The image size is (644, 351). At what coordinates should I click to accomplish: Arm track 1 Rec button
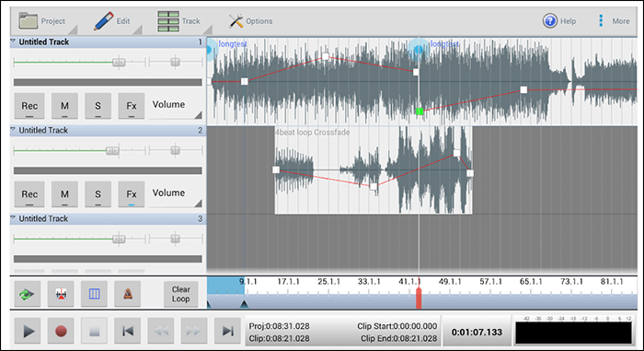click(x=29, y=106)
